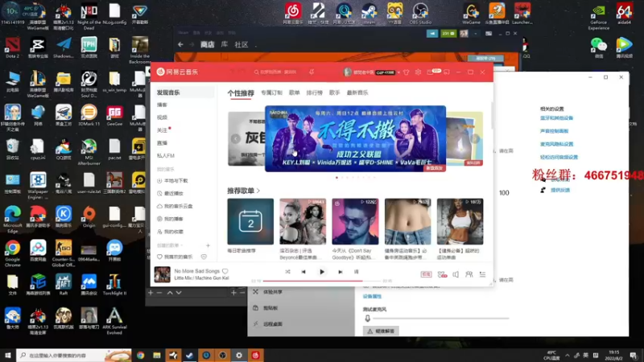Click the Chrome icon on the taskbar
Screen dimensions: 644x362
tap(140, 355)
